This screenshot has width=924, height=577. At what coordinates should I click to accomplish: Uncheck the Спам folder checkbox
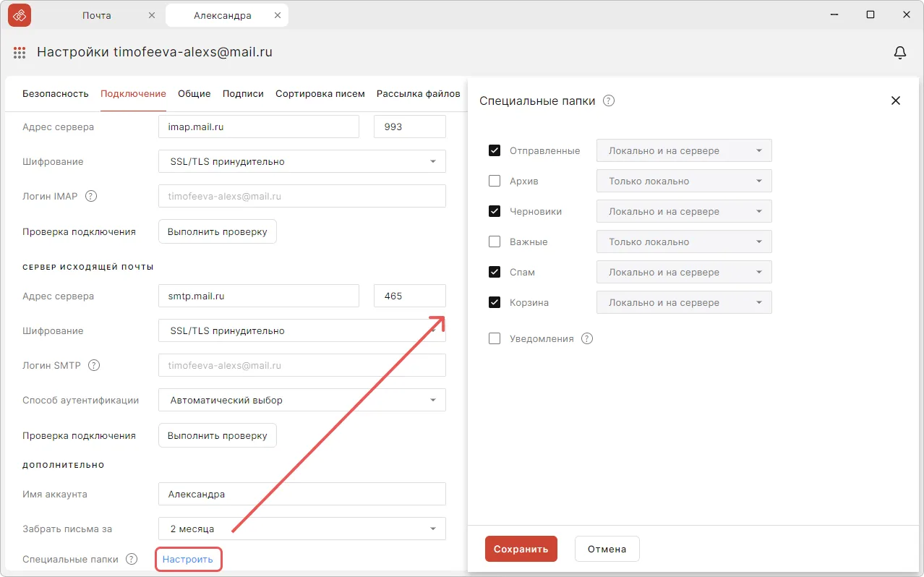click(x=495, y=272)
